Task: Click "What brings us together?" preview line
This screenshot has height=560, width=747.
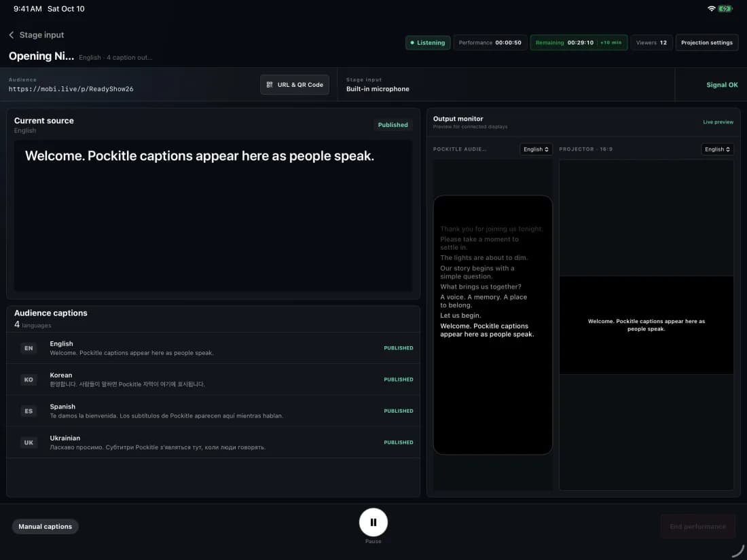Action: (x=480, y=286)
